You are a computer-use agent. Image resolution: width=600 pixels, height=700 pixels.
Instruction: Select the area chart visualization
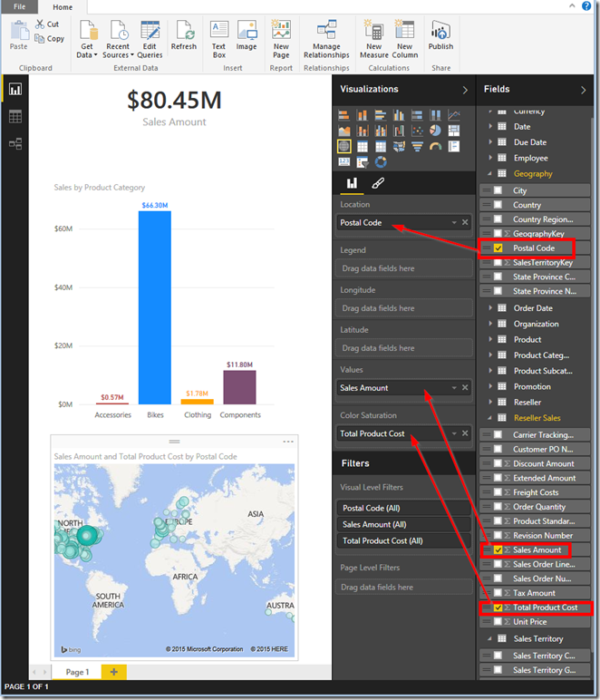coord(344,131)
